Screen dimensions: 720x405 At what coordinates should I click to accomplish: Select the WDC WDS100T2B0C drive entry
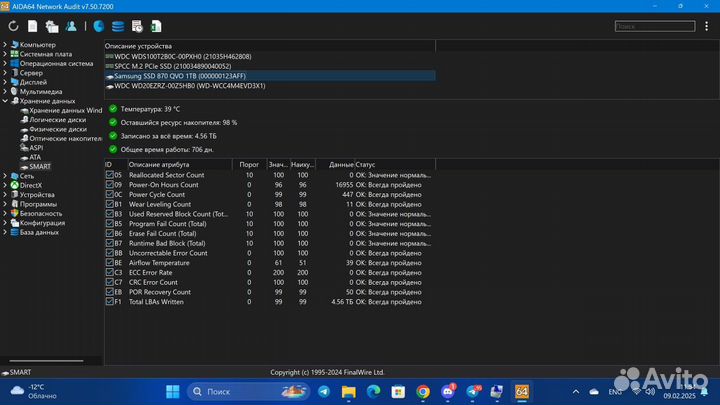click(180, 57)
